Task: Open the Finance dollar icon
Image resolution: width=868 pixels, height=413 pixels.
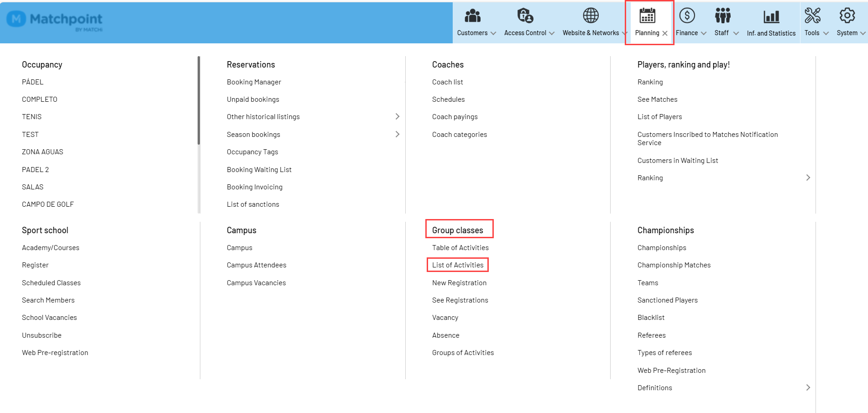Action: click(x=687, y=16)
